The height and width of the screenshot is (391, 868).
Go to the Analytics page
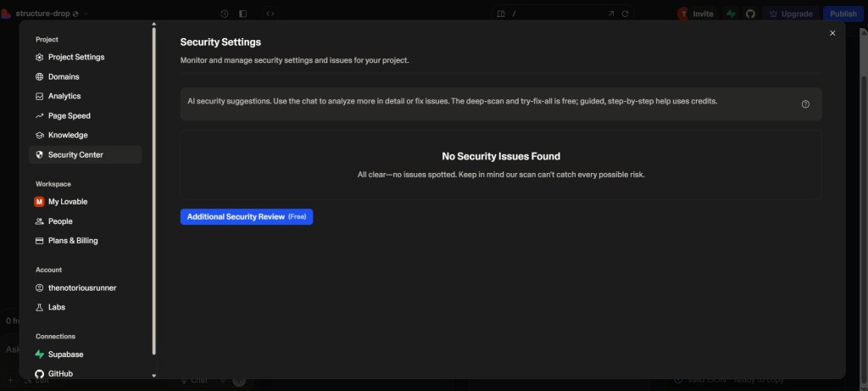64,97
